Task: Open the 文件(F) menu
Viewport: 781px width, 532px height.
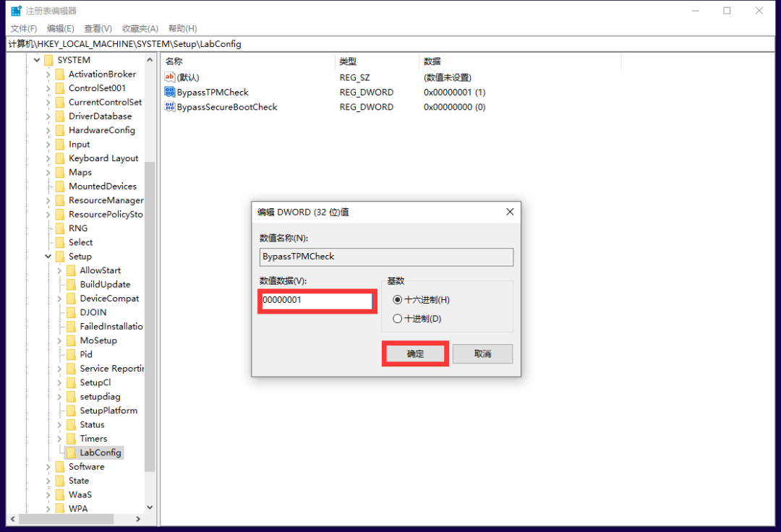Action: pos(24,28)
